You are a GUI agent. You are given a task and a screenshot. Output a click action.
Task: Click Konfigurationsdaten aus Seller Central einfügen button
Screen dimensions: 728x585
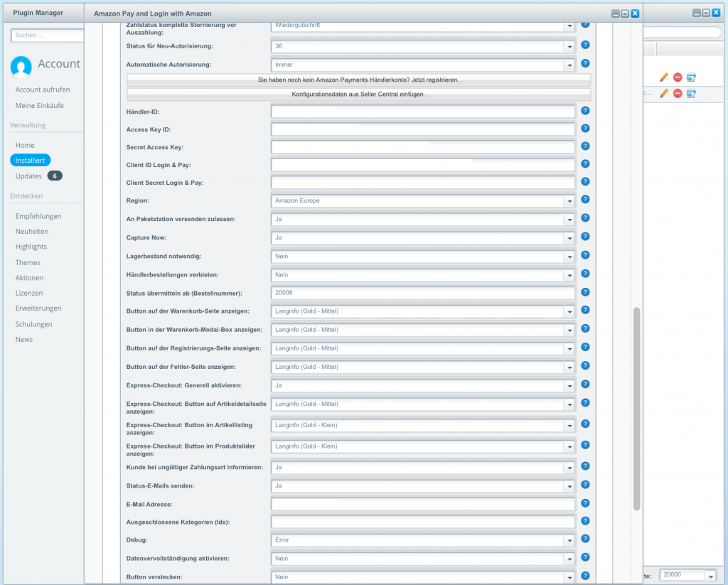point(358,95)
